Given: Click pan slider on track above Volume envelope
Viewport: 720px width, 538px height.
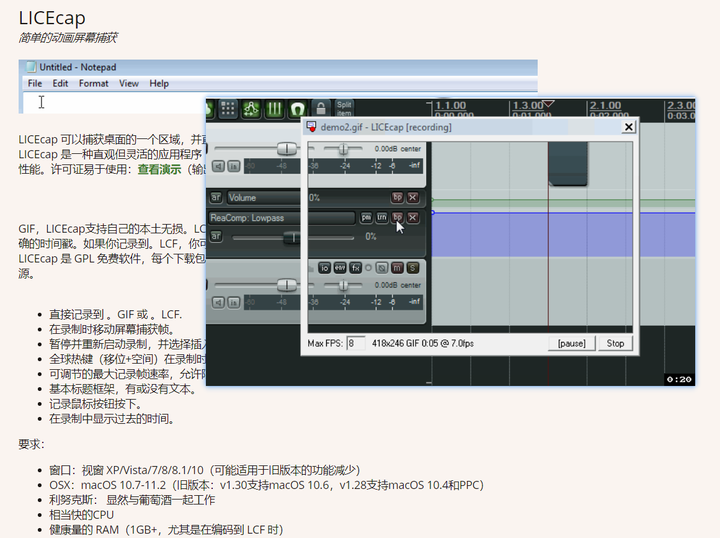Looking at the screenshot, I should pyautogui.click(x=343, y=149).
